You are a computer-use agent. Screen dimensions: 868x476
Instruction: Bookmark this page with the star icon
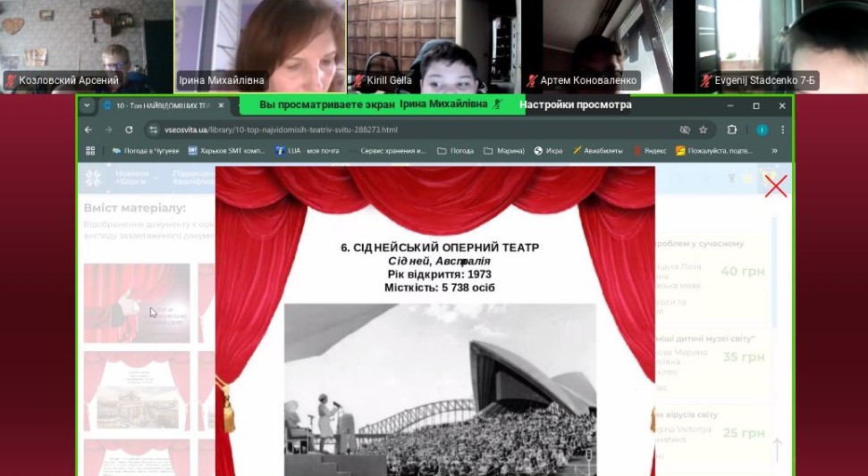703,129
